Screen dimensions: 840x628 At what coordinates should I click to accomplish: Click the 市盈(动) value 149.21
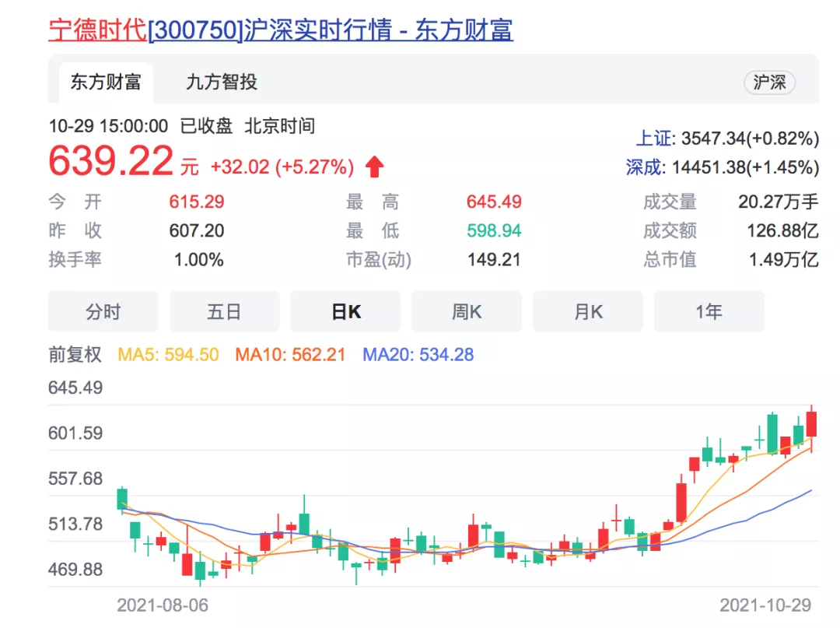pyautogui.click(x=494, y=260)
